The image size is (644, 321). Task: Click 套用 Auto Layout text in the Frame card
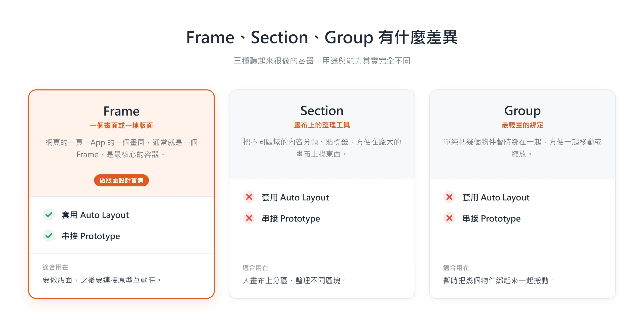coord(95,215)
